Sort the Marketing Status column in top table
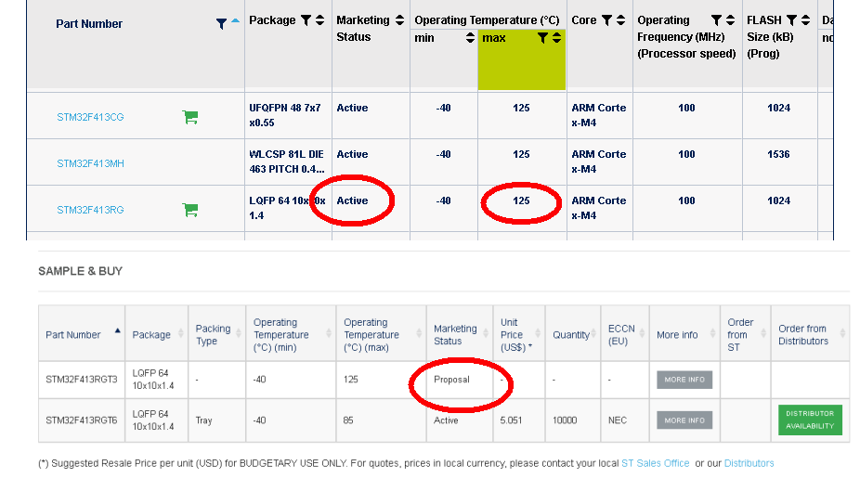This screenshot has width=860, height=504. pos(400,19)
